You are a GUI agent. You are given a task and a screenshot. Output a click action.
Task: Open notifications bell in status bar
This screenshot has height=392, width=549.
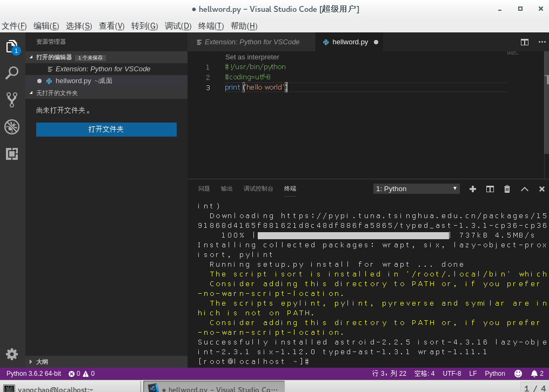537,374
